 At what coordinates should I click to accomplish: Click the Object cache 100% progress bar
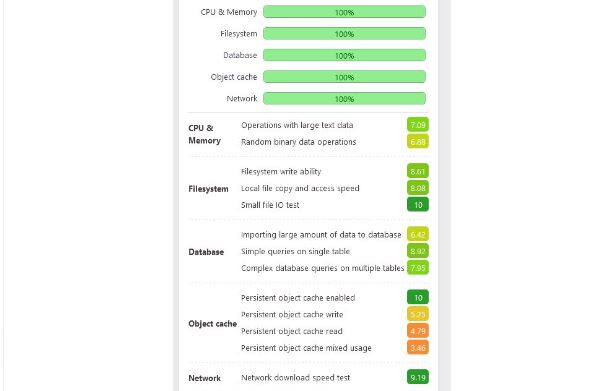coord(344,77)
